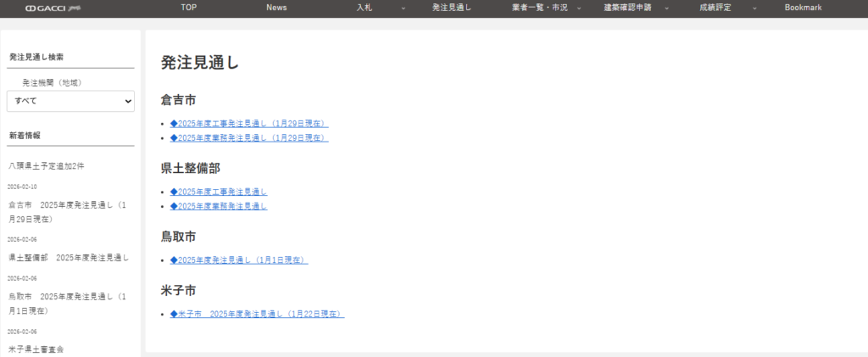
Task: Open sidebar news 倉吉市 2025年度発注見通し
Action: (x=67, y=212)
